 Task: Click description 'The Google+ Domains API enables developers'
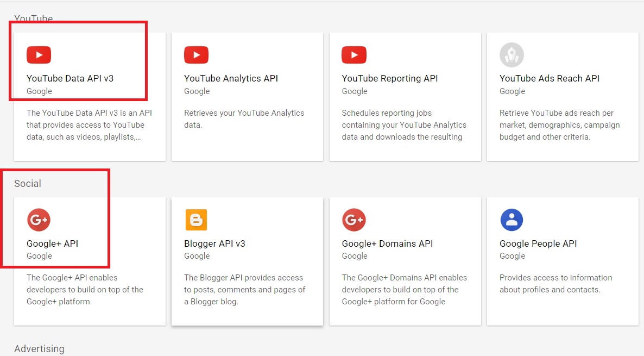(x=404, y=289)
